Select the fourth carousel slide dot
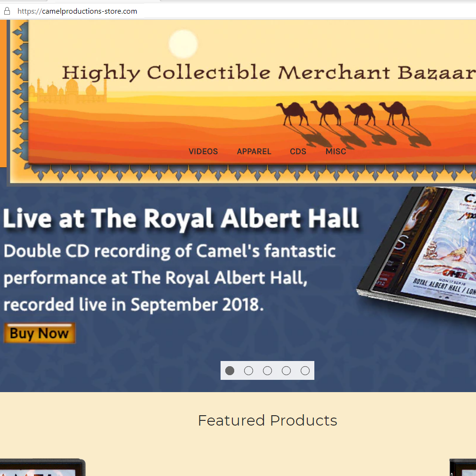This screenshot has width=476, height=476. pyautogui.click(x=286, y=370)
